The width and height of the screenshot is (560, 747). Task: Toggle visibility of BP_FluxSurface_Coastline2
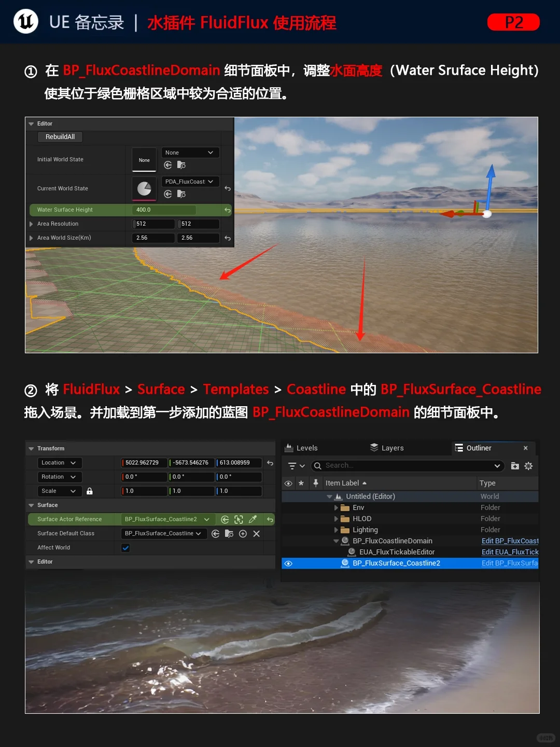288,563
